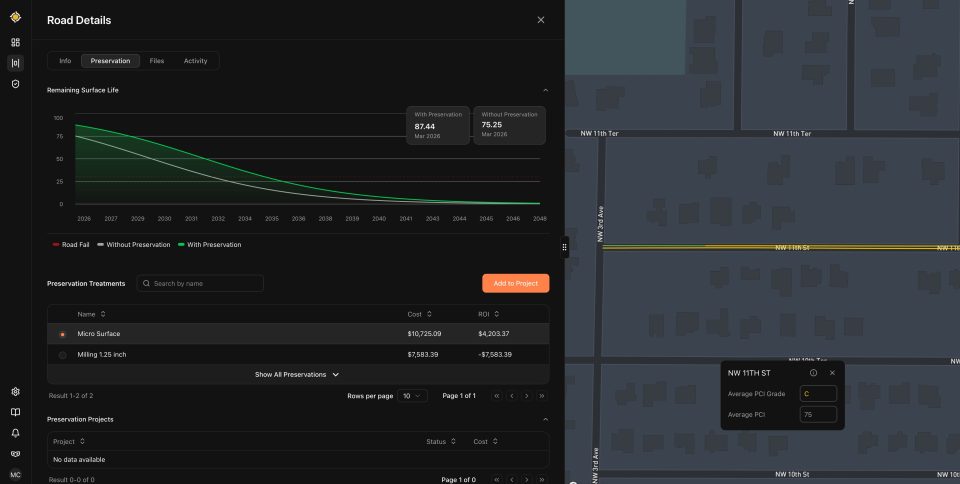Open notifications bell icon

pyautogui.click(x=15, y=433)
